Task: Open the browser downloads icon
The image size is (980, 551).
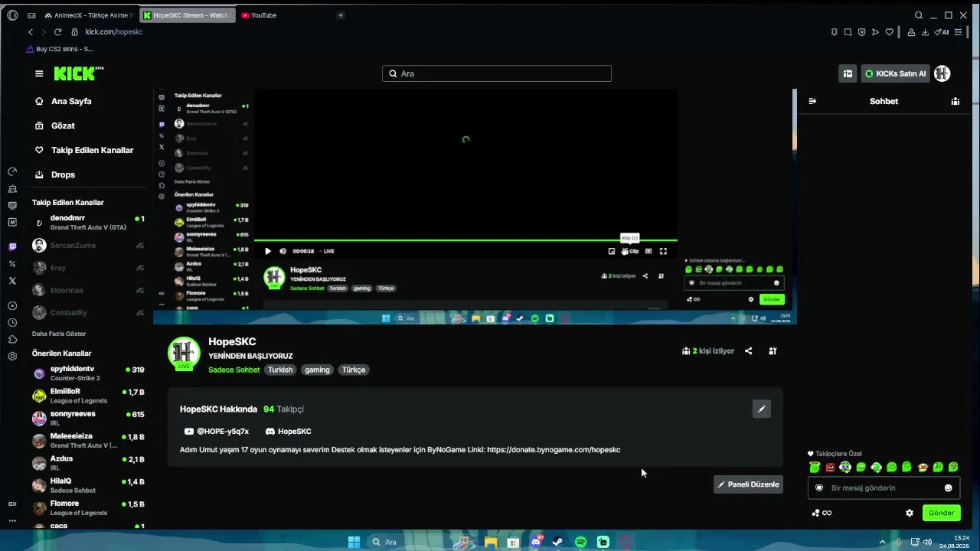Action: (925, 32)
